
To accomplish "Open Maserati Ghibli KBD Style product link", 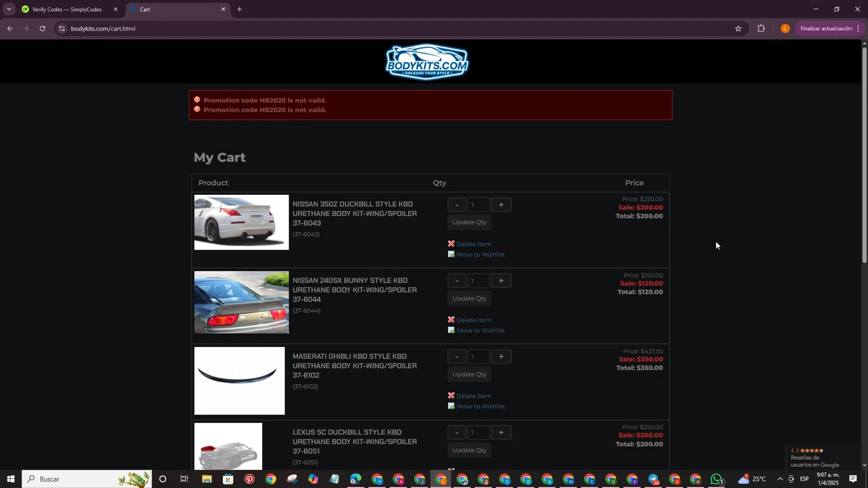I will [354, 365].
